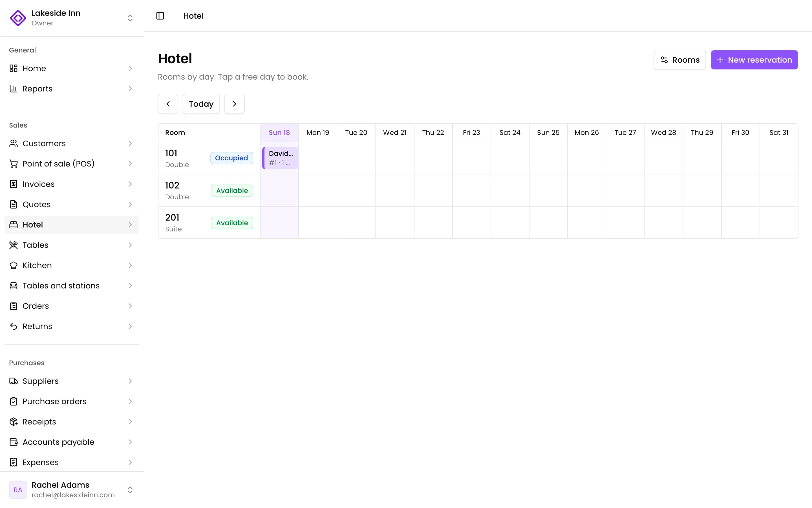
Task: Open the Lakeside Inn workspace switcher
Action: click(72, 18)
